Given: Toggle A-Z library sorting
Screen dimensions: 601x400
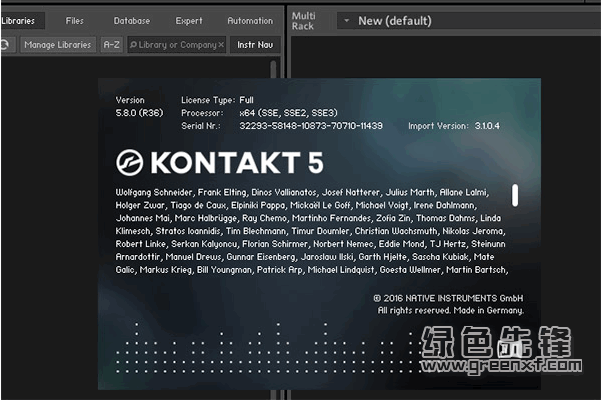Looking at the screenshot, I should pos(112,45).
